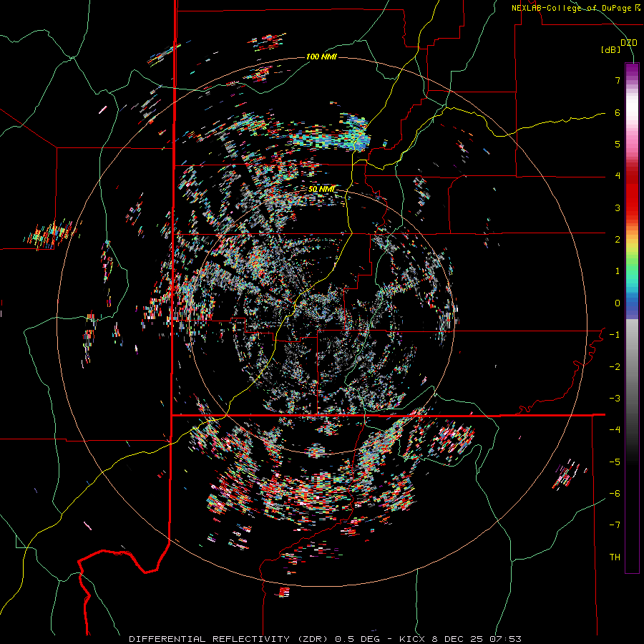This screenshot has width=644, height=644.
Task: Click the 4 value on the color scale
Action: [x=618, y=176]
